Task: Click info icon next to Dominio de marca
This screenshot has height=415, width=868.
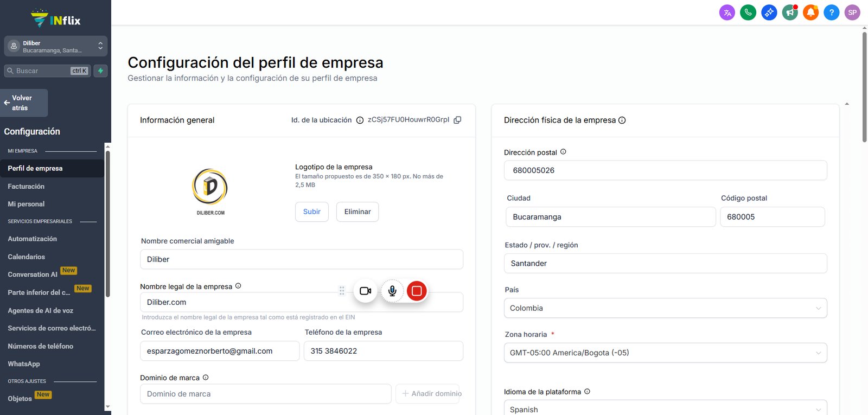Action: point(206,378)
